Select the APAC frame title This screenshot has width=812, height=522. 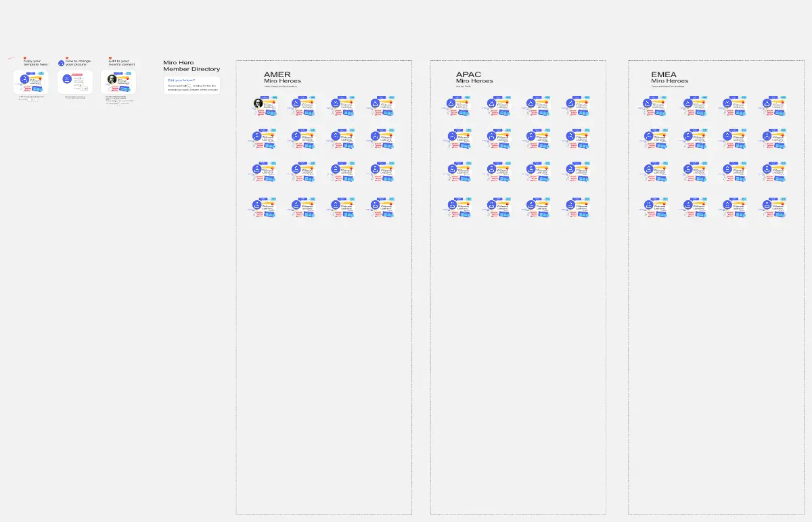tap(469, 74)
